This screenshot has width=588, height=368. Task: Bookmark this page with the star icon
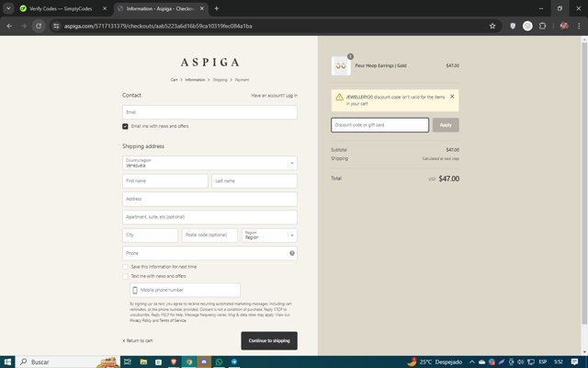click(x=492, y=26)
